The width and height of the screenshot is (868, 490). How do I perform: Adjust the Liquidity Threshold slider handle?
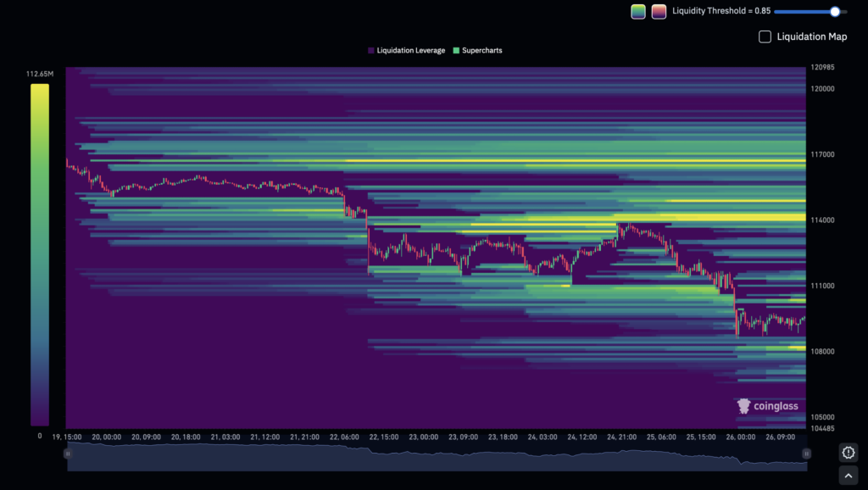point(834,11)
